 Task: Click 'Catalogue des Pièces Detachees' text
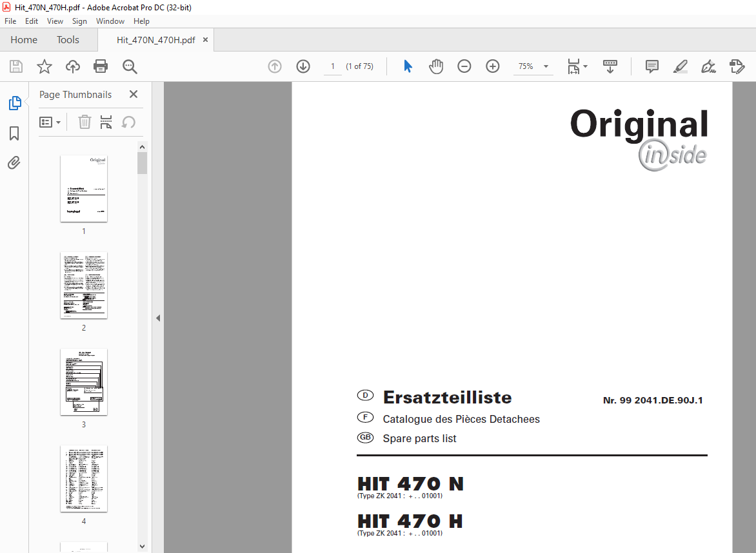461,419
